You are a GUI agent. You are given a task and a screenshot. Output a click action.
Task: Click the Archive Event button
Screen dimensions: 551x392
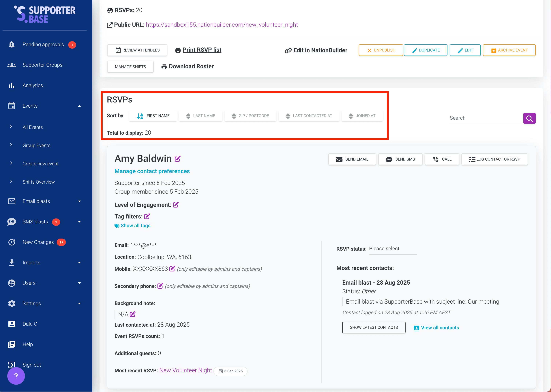[x=509, y=50]
